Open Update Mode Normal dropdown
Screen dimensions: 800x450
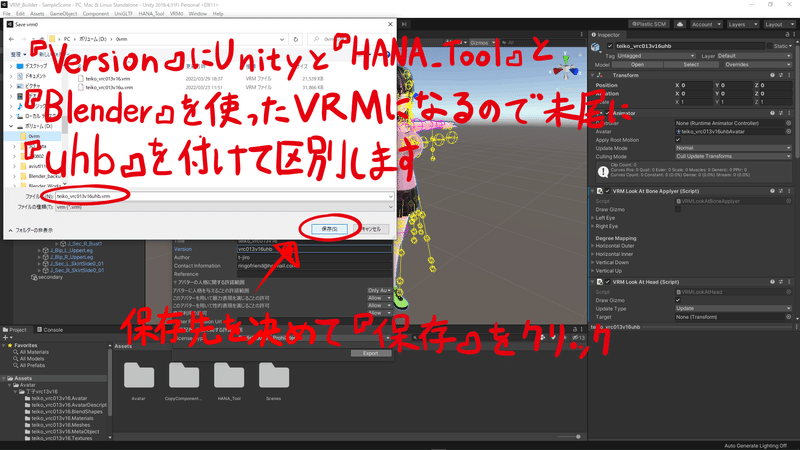[x=733, y=148]
